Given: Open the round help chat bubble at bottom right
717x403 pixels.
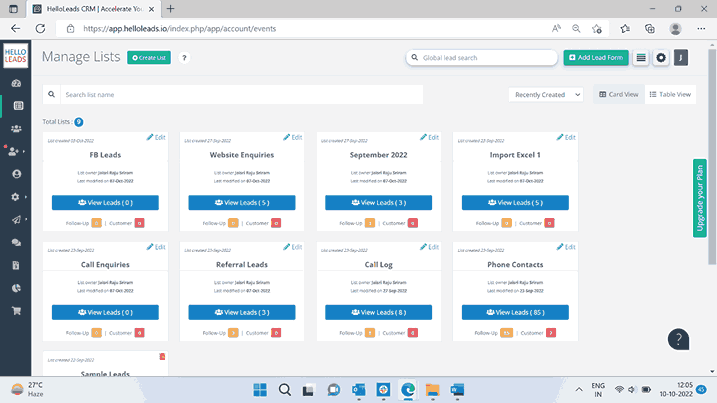Looking at the screenshot, I should pyautogui.click(x=679, y=339).
